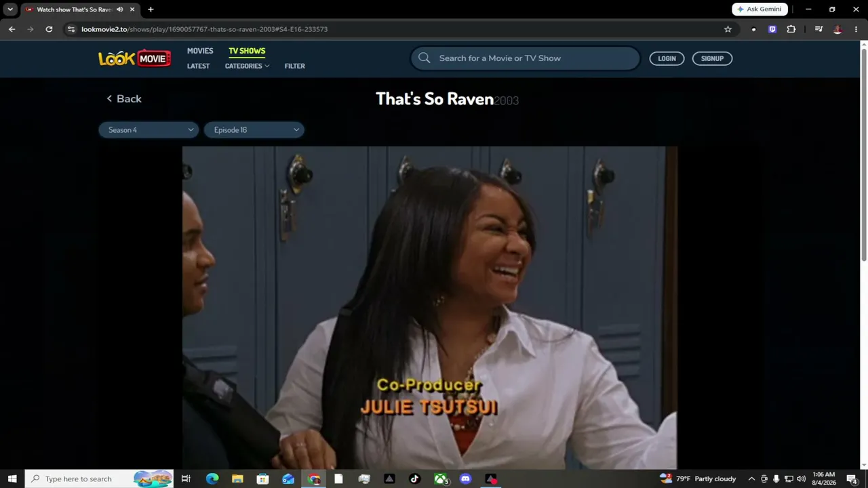The image size is (868, 488).
Task: Open the Latest page
Action: [x=198, y=66]
